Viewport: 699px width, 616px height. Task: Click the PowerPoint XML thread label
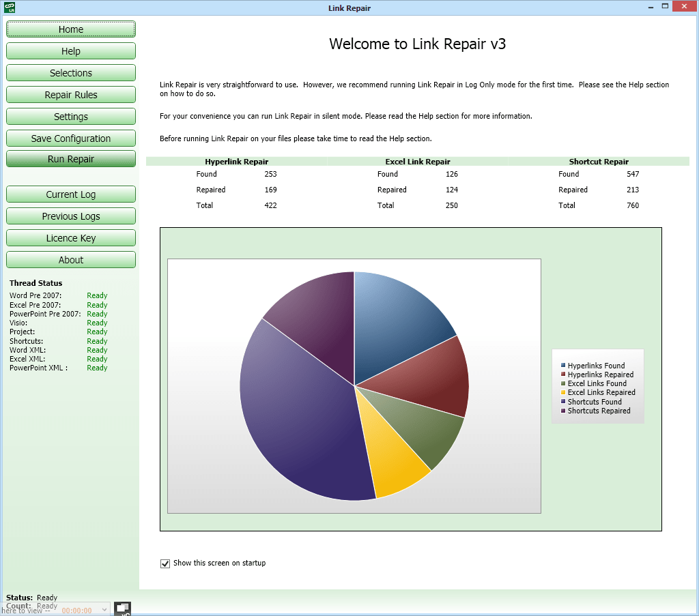38,368
